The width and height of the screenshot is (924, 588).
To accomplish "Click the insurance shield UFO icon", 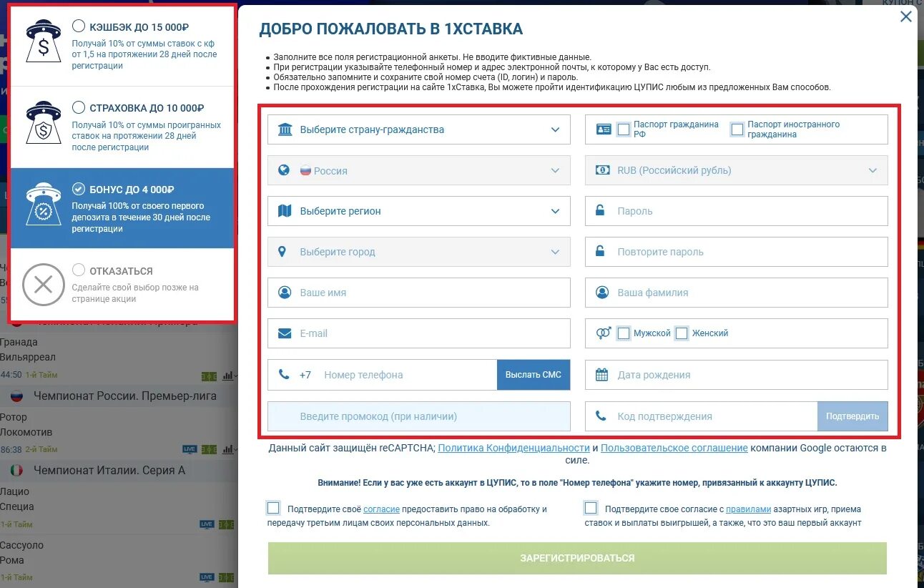I will coord(44,122).
